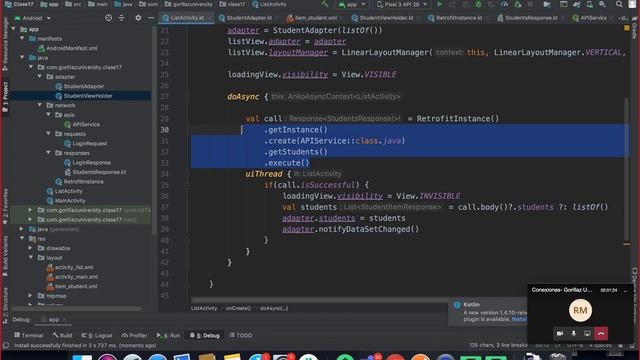
Task: Collapse the app module node
Action: 13,29
